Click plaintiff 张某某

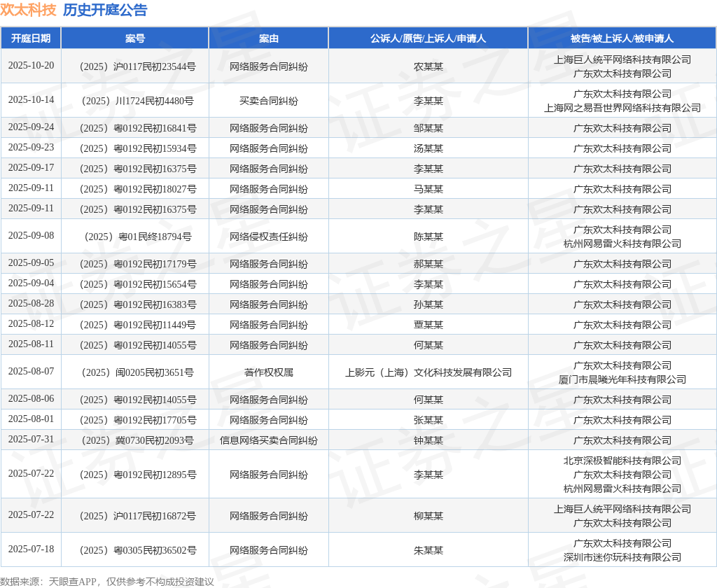click(x=428, y=420)
